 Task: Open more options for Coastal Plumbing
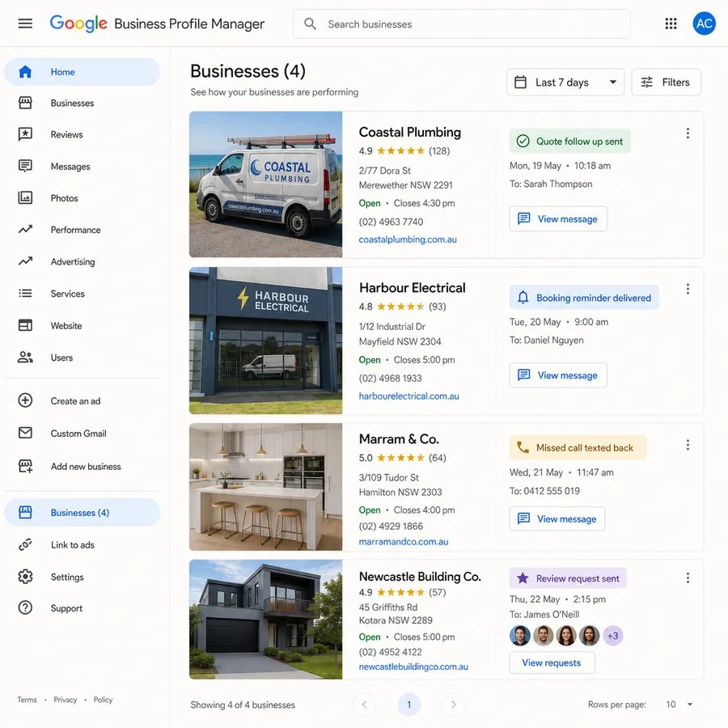688,133
